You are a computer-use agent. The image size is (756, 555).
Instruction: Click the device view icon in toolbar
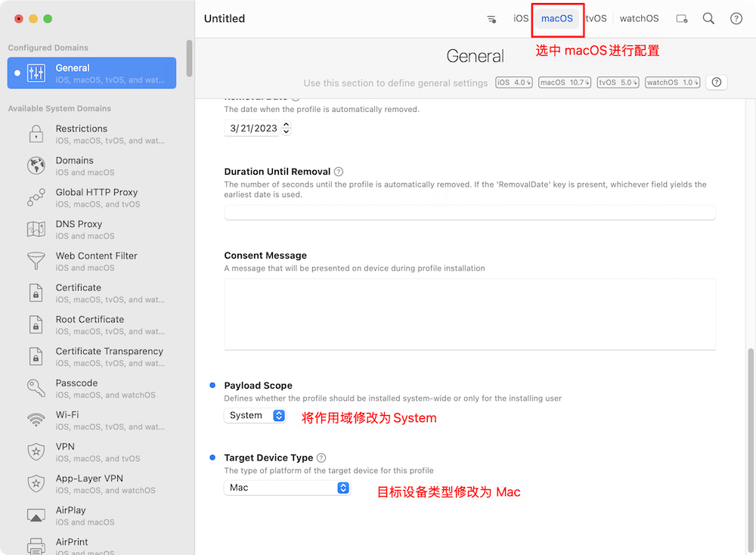click(682, 19)
